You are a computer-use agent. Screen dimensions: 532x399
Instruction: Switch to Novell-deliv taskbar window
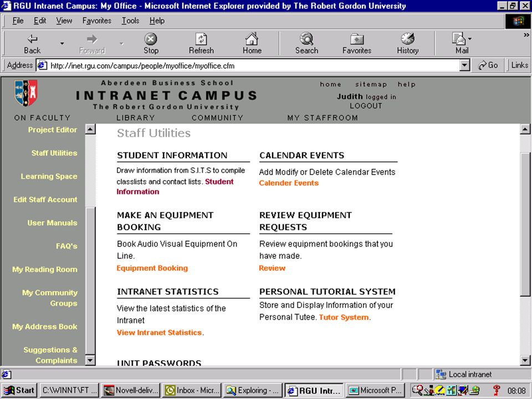click(x=131, y=391)
